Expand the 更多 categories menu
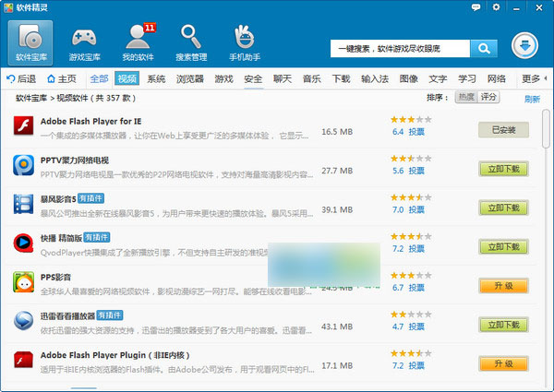 (535, 78)
